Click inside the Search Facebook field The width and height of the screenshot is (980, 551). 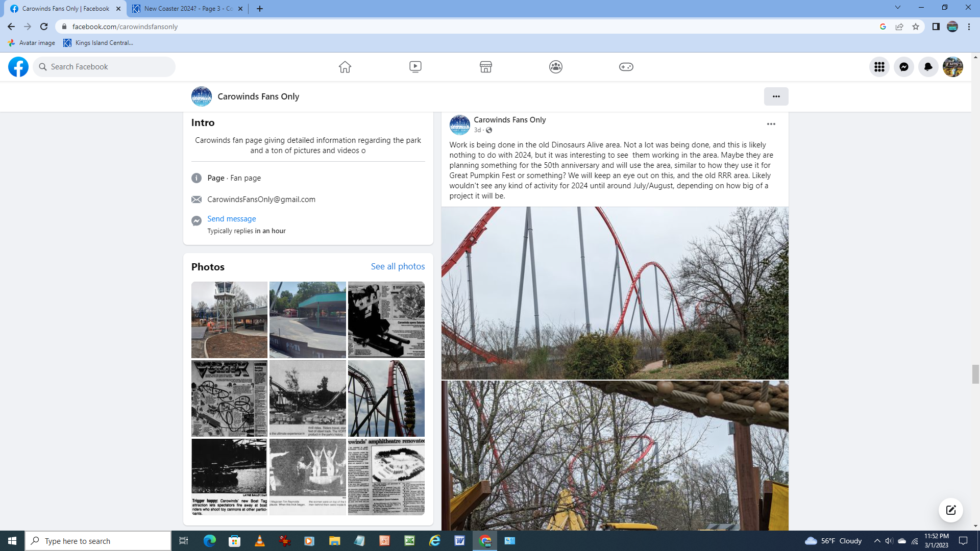(104, 67)
